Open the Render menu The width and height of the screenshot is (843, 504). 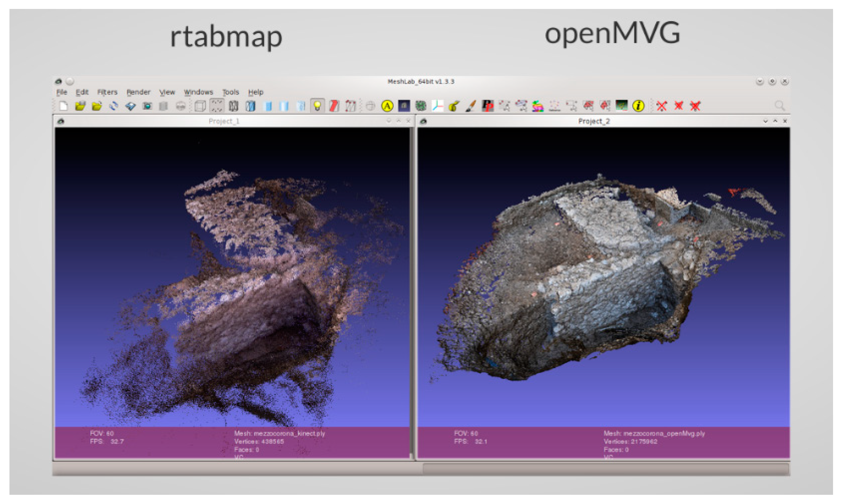[138, 92]
